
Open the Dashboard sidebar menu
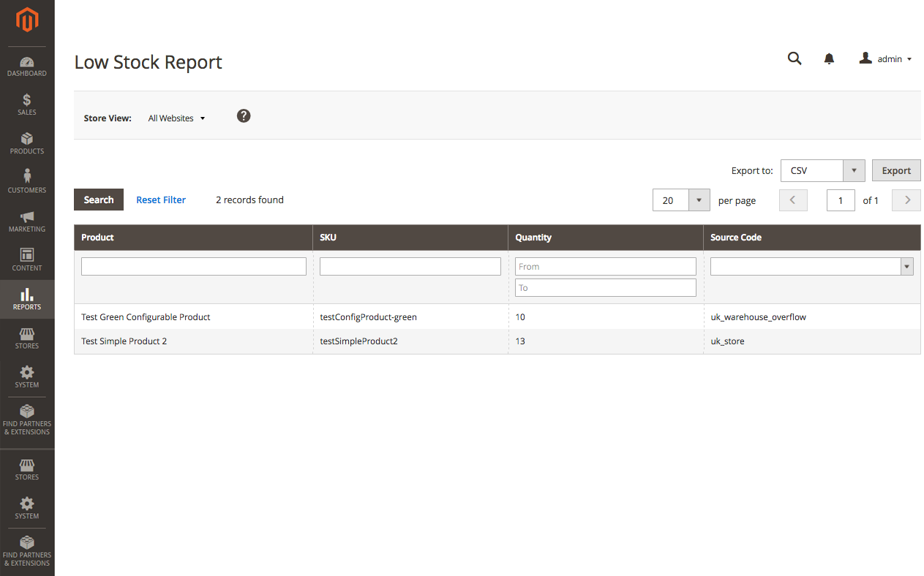click(x=27, y=66)
